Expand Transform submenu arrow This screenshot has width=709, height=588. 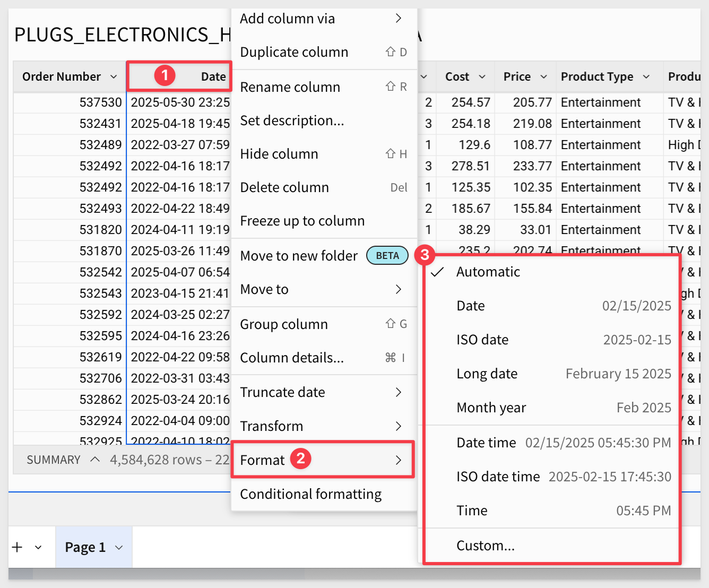coord(399,426)
